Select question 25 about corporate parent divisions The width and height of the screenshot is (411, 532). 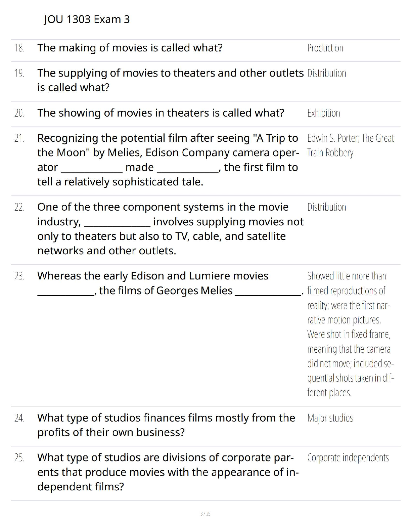(168, 472)
